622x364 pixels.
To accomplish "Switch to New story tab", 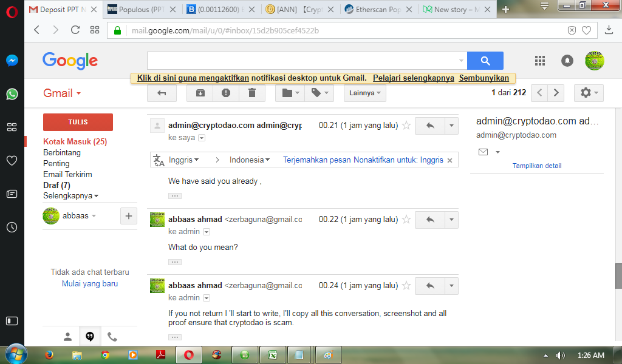I will tap(457, 10).
